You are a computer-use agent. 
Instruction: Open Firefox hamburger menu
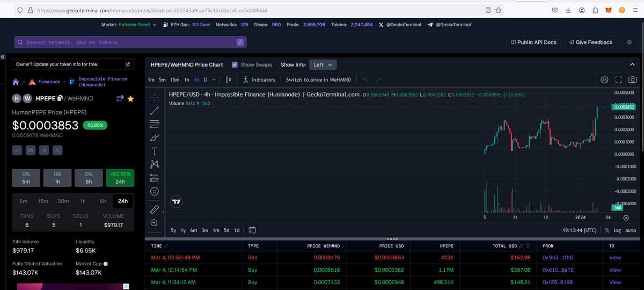(635, 10)
